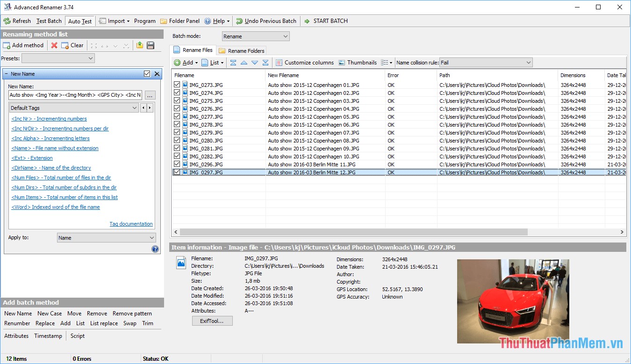
Task: Open the Import menu
Action: 114,21
